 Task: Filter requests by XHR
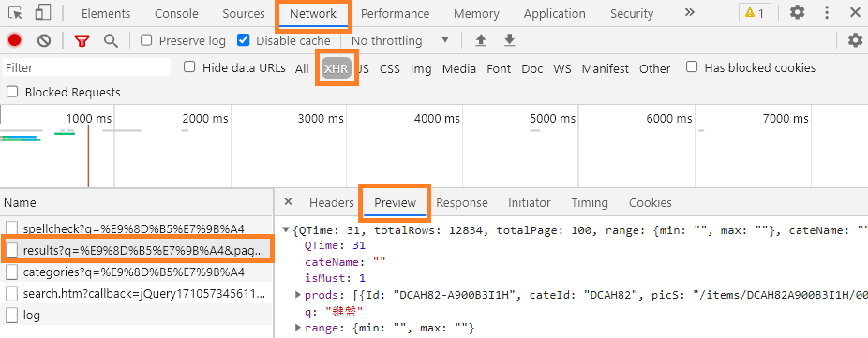[336, 68]
